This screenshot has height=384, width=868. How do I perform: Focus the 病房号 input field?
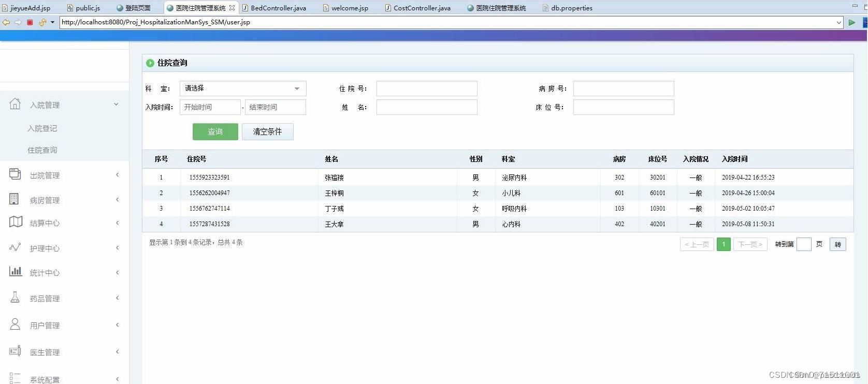pyautogui.click(x=624, y=88)
